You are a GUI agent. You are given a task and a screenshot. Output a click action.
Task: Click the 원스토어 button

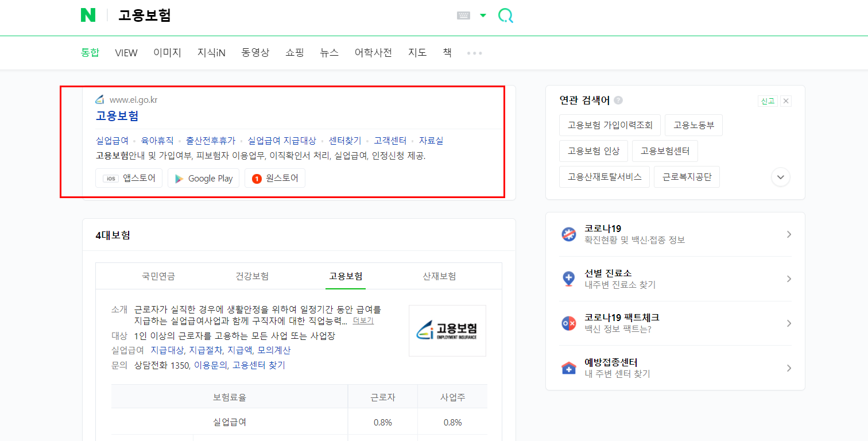click(x=275, y=178)
